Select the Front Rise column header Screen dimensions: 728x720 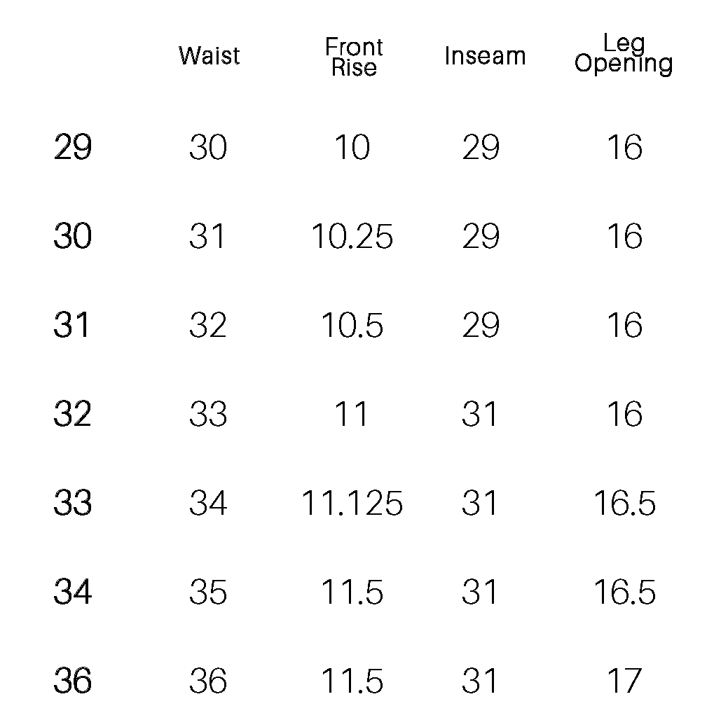pos(354,57)
